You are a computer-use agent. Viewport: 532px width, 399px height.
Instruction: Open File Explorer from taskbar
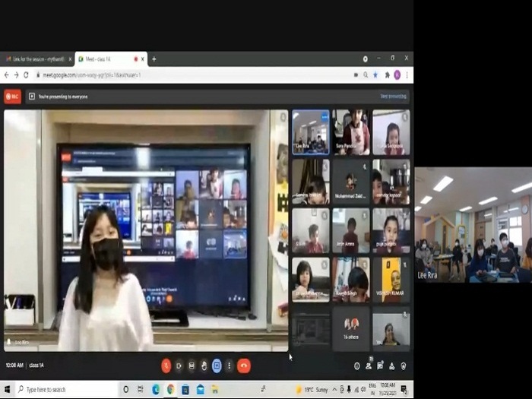(x=215, y=389)
